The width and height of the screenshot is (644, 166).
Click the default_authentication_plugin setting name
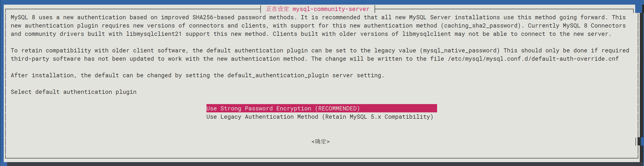point(278,75)
